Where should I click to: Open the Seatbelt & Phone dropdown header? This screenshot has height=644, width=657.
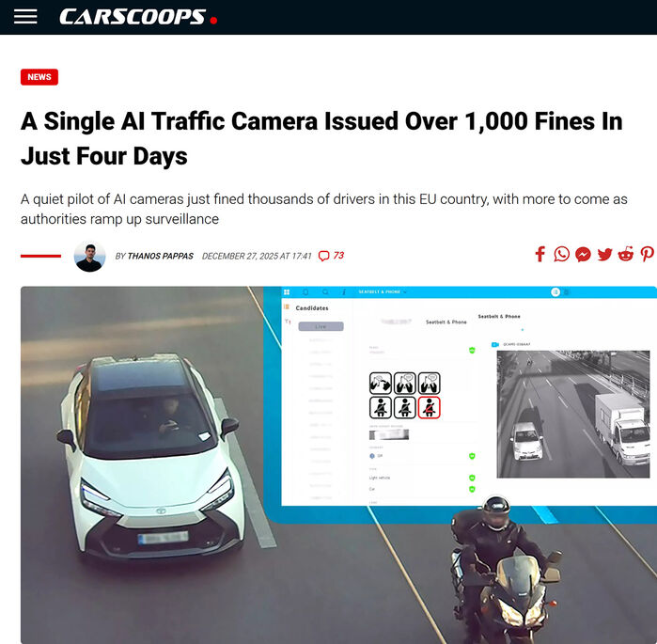[x=383, y=291]
